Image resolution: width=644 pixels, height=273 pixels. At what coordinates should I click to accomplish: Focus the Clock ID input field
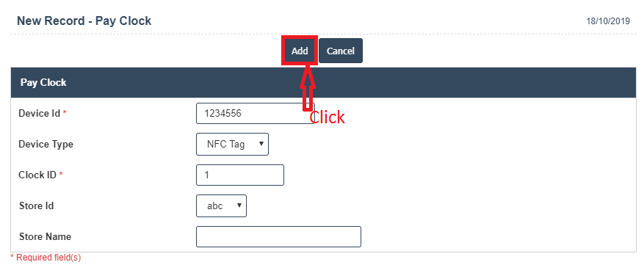240,175
